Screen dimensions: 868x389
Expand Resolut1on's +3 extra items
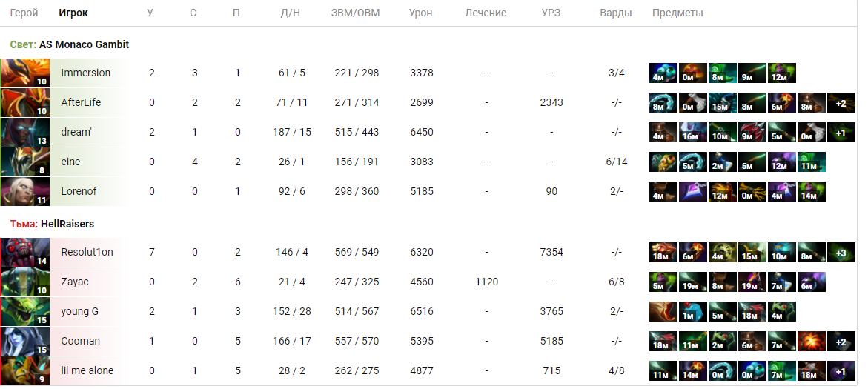(841, 253)
